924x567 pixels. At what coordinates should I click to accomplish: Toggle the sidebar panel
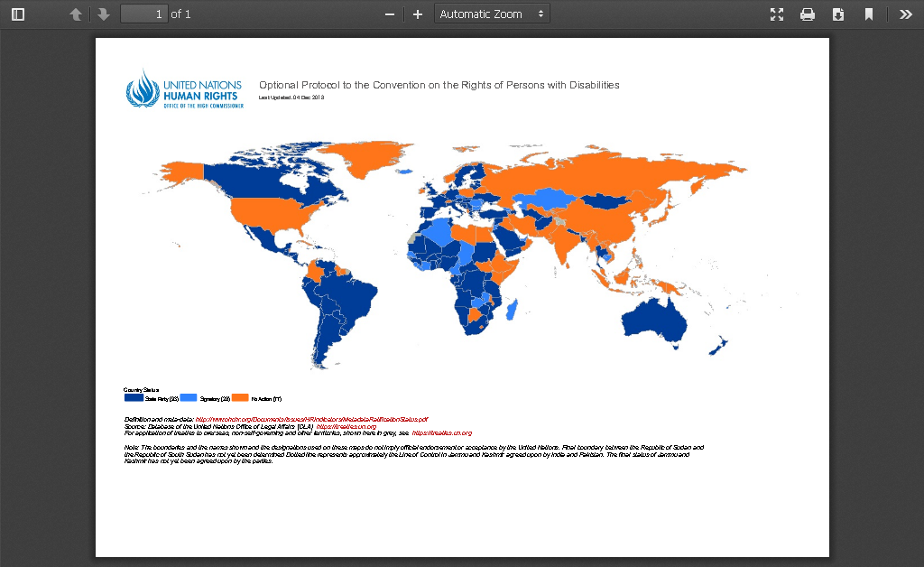point(18,14)
